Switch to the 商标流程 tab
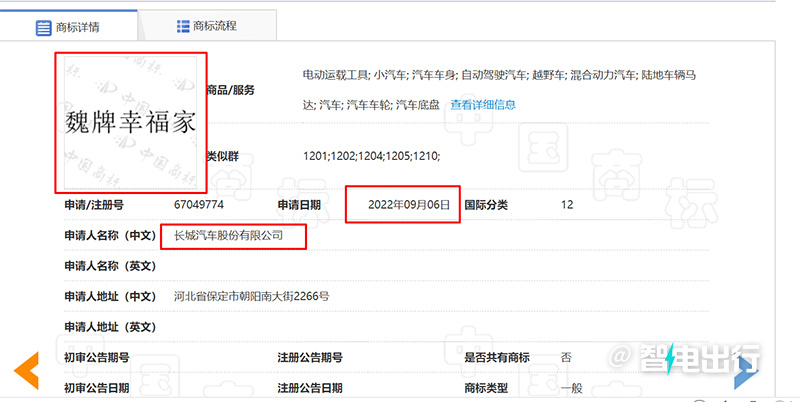The height and width of the screenshot is (402, 800). click(207, 26)
